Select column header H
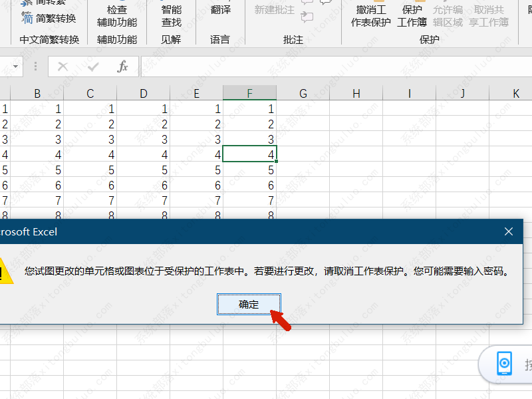 (x=356, y=94)
